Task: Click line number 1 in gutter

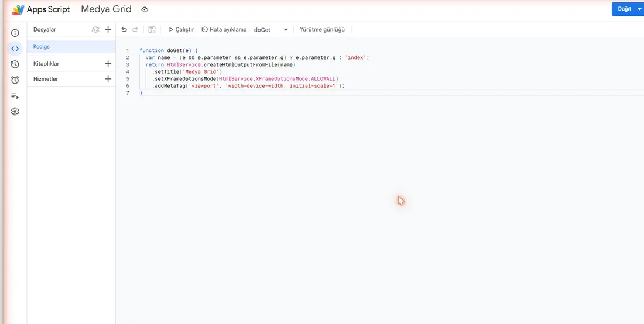Action: point(128,50)
